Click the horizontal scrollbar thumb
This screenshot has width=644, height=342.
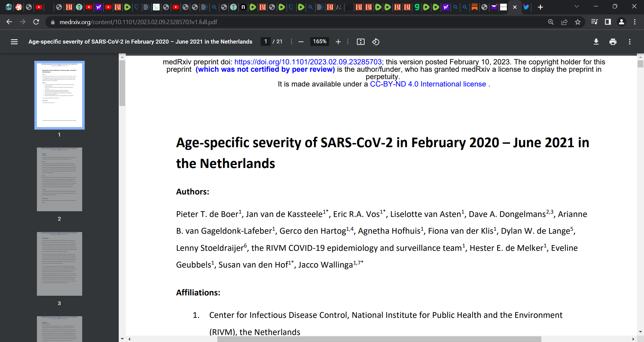pos(379,339)
